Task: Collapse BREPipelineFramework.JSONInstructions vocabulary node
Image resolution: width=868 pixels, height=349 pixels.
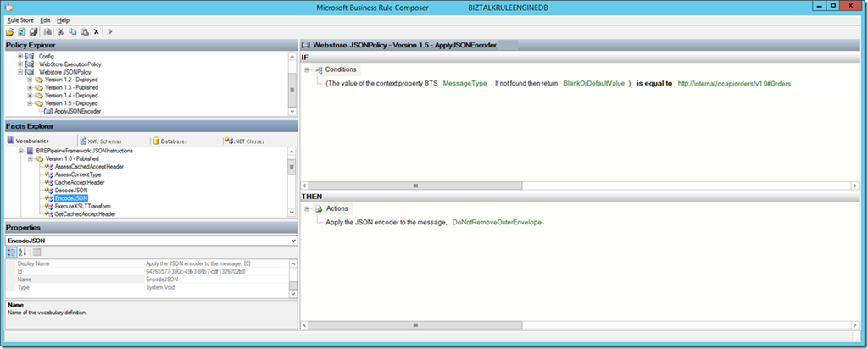Action: tap(21, 151)
